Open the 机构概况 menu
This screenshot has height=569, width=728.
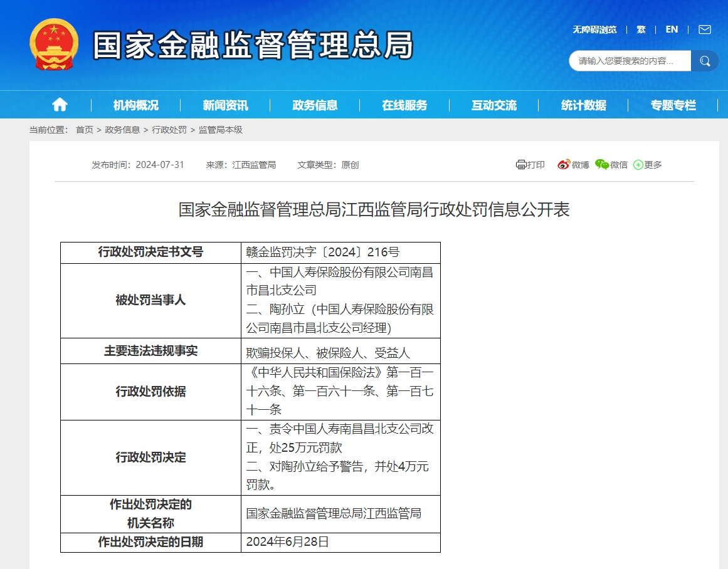[135, 105]
